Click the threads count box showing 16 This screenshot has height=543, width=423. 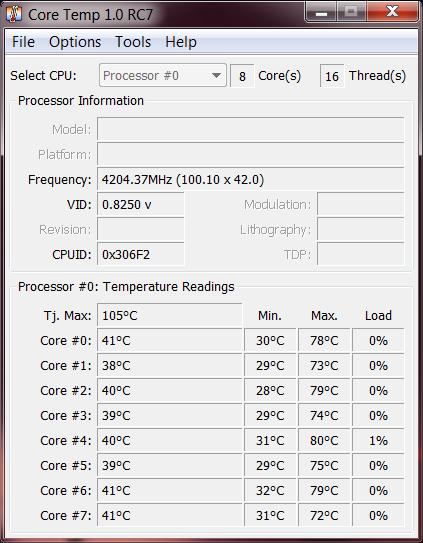pos(332,76)
